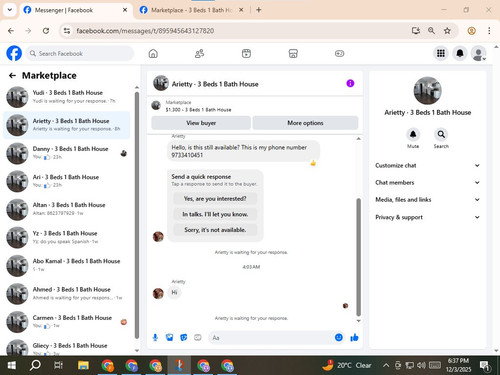This screenshot has height=375, width=500.
Task: Click the conversation list scrollbar
Action: pos(137,215)
